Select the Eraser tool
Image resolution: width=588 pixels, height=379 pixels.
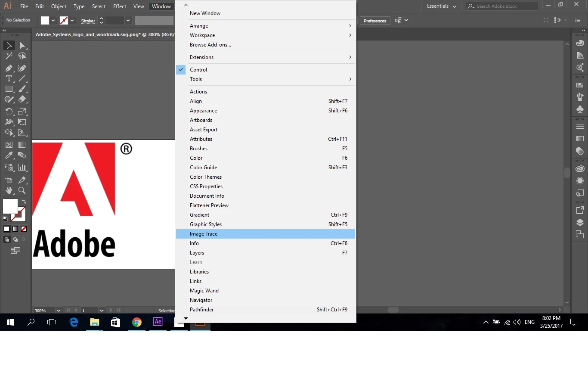pyautogui.click(x=22, y=99)
